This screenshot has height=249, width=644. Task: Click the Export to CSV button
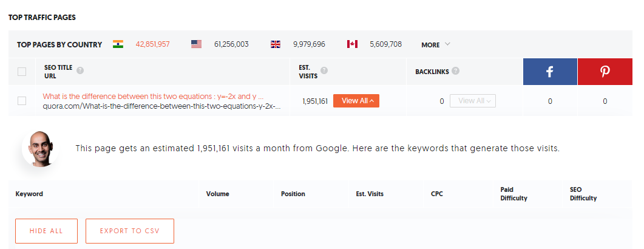[130, 231]
